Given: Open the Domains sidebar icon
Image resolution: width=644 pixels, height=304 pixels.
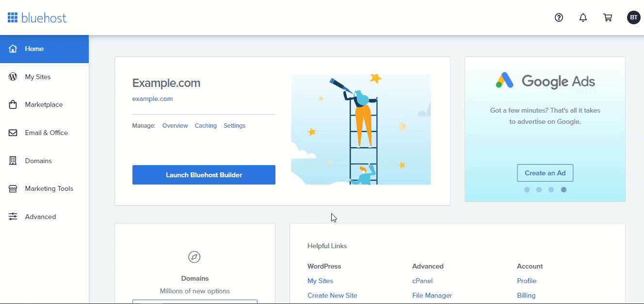Looking at the screenshot, I should pos(13,161).
